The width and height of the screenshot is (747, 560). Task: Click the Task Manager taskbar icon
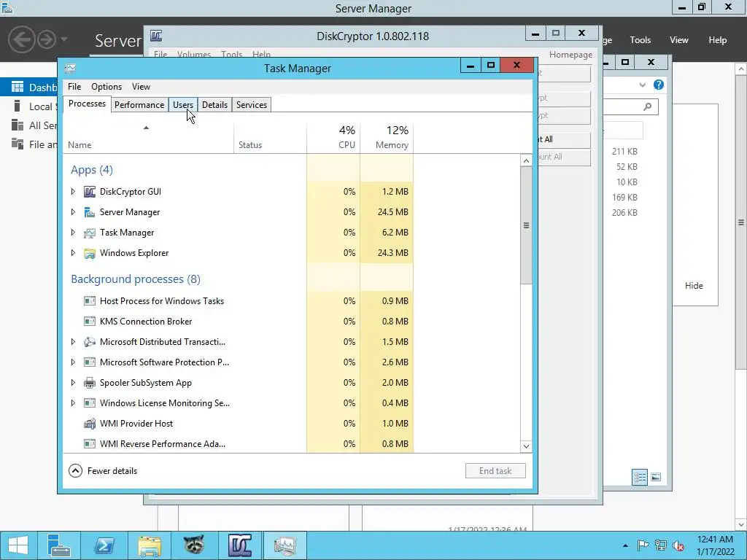tap(285, 545)
